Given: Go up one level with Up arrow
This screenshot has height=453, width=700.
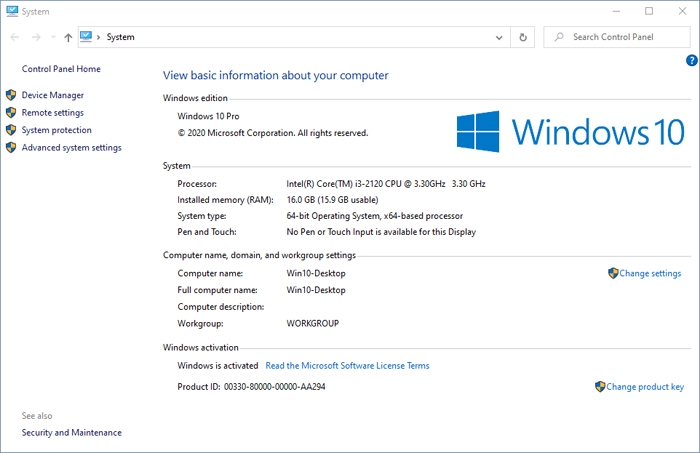Looking at the screenshot, I should click(x=67, y=37).
